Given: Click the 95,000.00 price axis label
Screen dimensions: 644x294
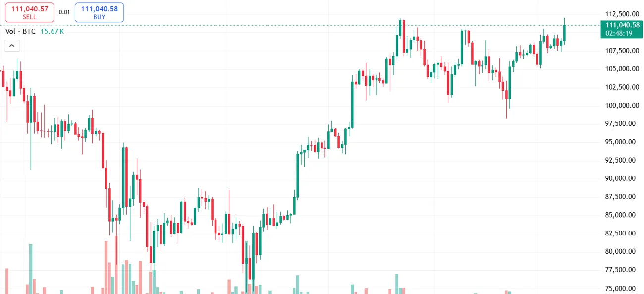Looking at the screenshot, I should tap(621, 142).
